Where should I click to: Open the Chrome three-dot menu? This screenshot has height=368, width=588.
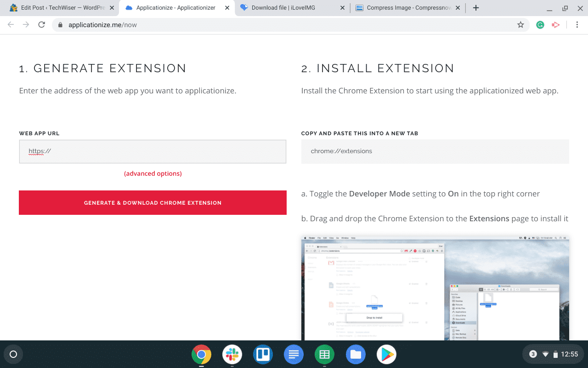pyautogui.click(x=577, y=25)
